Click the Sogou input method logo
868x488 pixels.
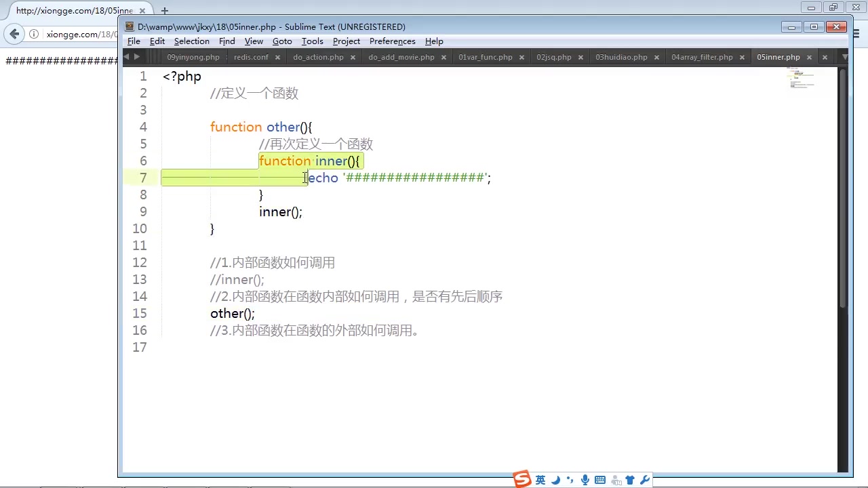click(x=521, y=479)
